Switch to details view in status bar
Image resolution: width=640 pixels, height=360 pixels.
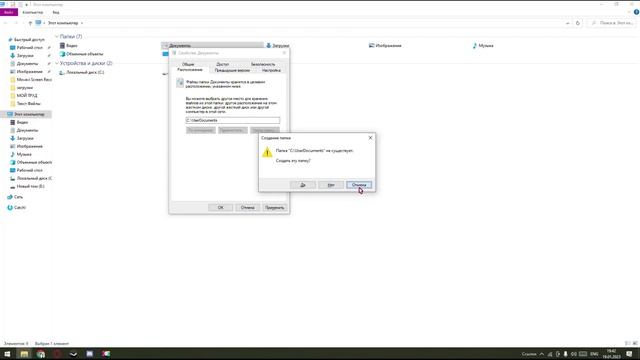pos(627,344)
